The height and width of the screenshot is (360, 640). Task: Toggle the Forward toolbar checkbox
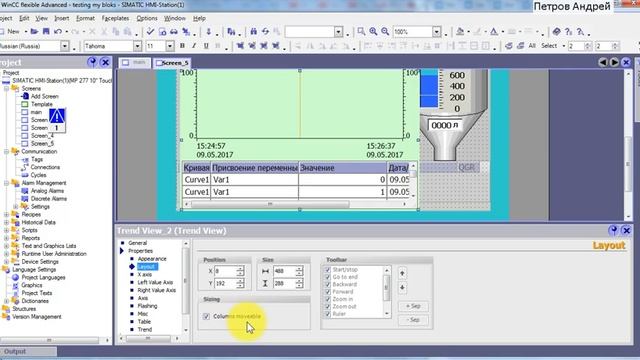click(327, 292)
